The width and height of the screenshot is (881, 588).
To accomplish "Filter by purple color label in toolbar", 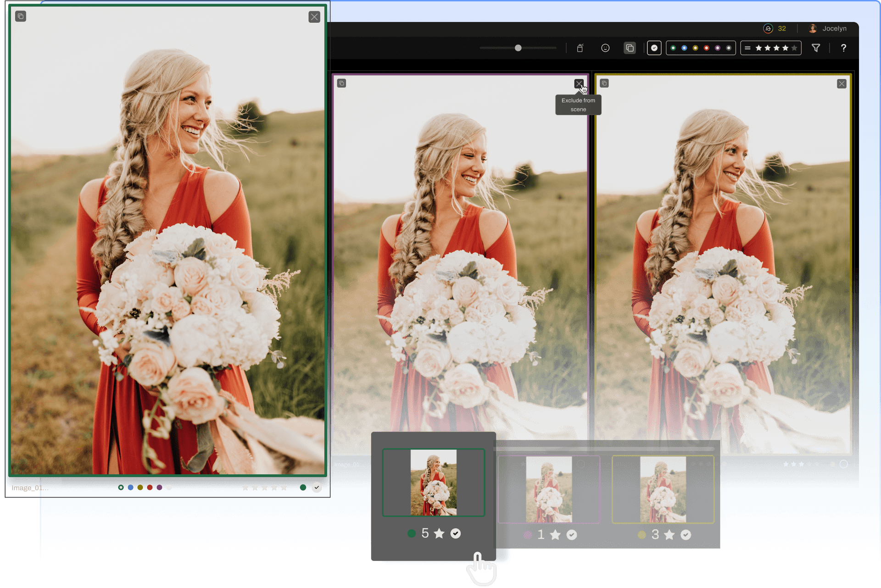I will tap(718, 48).
